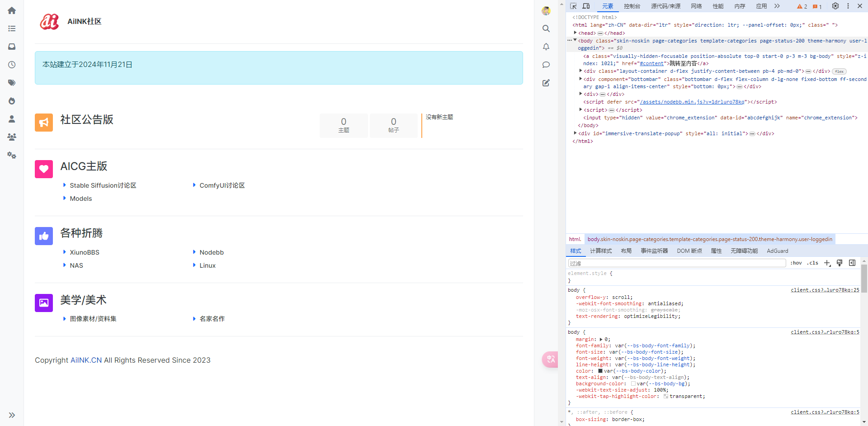The image size is (868, 426).
Task: Open the groups icon in sidebar
Action: (x=12, y=137)
